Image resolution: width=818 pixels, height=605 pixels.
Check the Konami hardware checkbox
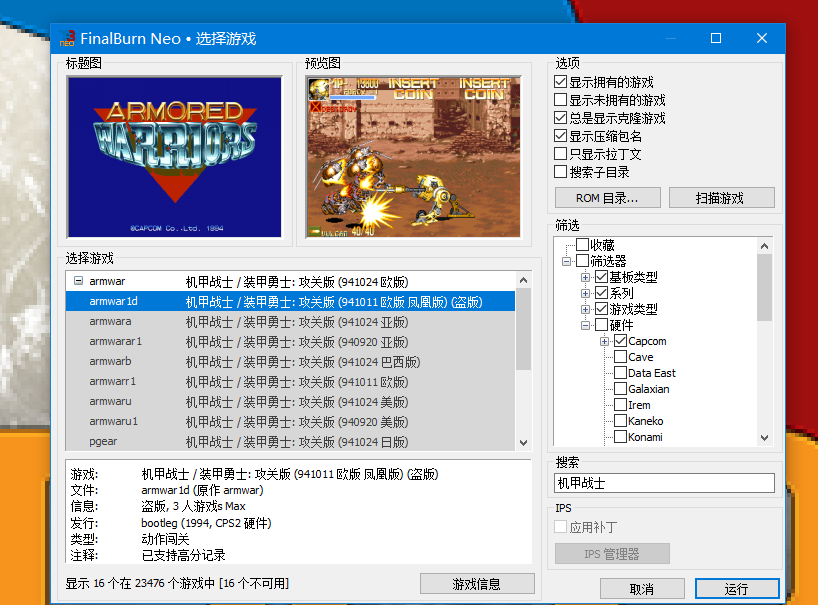pos(620,437)
